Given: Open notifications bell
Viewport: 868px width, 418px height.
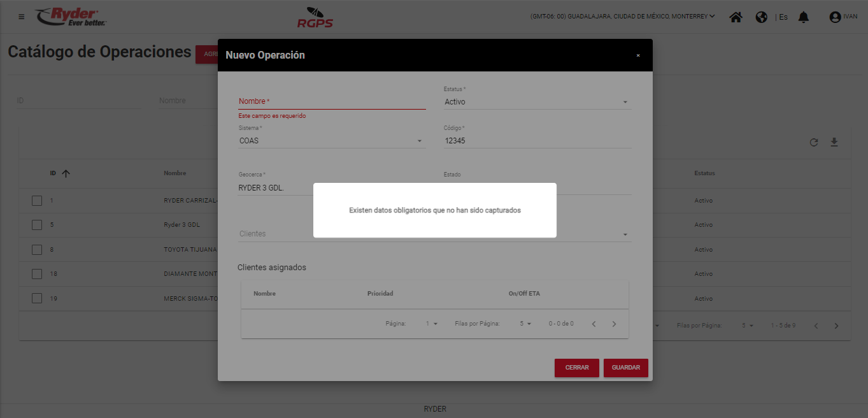Looking at the screenshot, I should [x=804, y=17].
